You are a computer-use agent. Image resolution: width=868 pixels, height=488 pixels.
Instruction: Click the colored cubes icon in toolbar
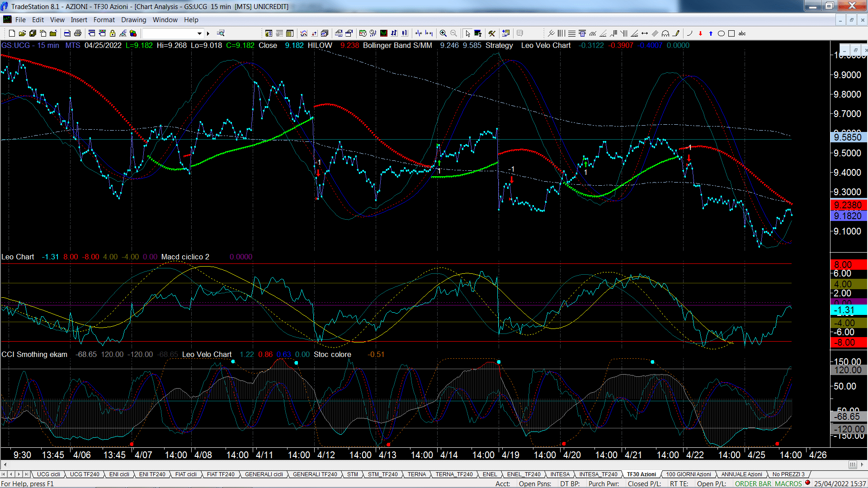133,33
